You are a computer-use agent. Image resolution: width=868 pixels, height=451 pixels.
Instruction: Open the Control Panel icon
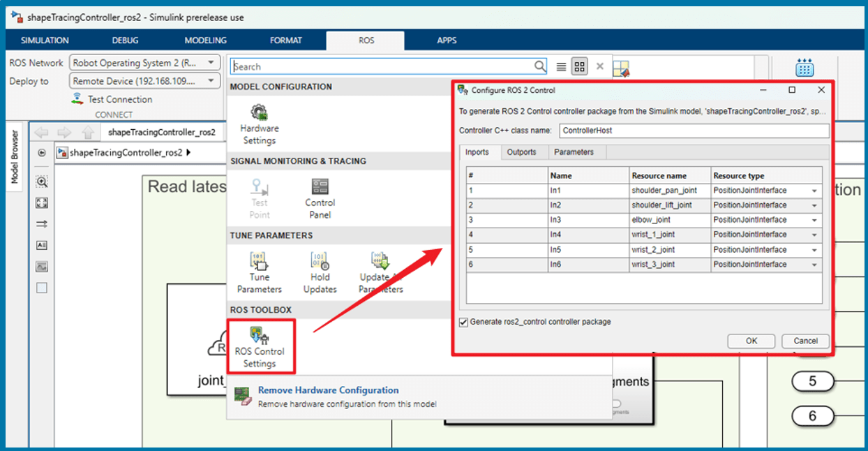tap(320, 187)
